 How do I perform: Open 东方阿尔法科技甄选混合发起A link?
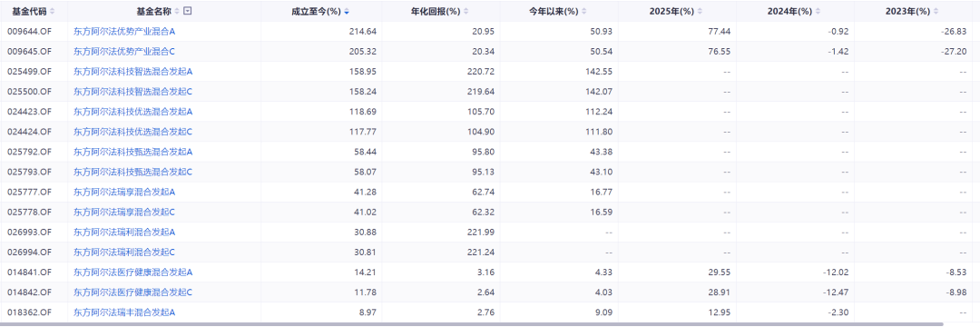(x=133, y=152)
